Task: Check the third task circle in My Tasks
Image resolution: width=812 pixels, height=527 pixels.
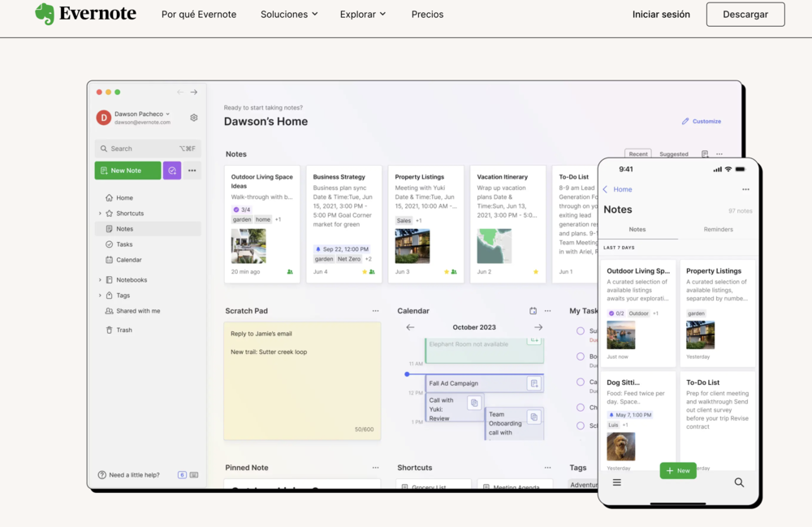Action: pyautogui.click(x=581, y=382)
